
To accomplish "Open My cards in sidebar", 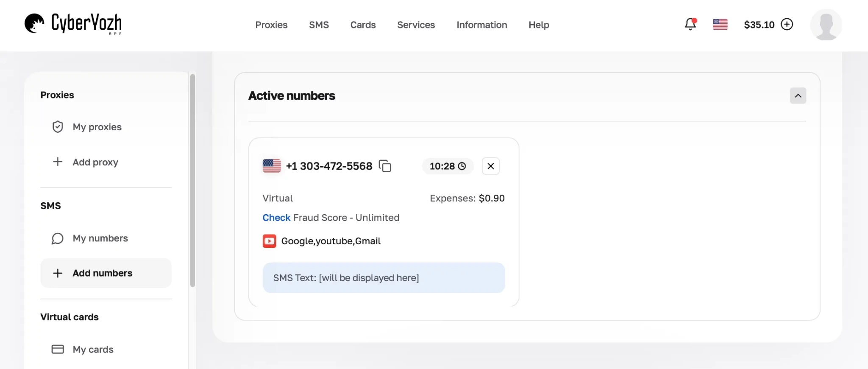I will coord(106,349).
